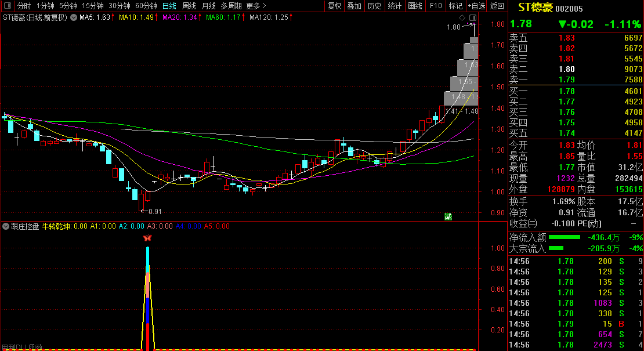
Task: Switch to the 周线 weekly tab
Action: (189, 6)
